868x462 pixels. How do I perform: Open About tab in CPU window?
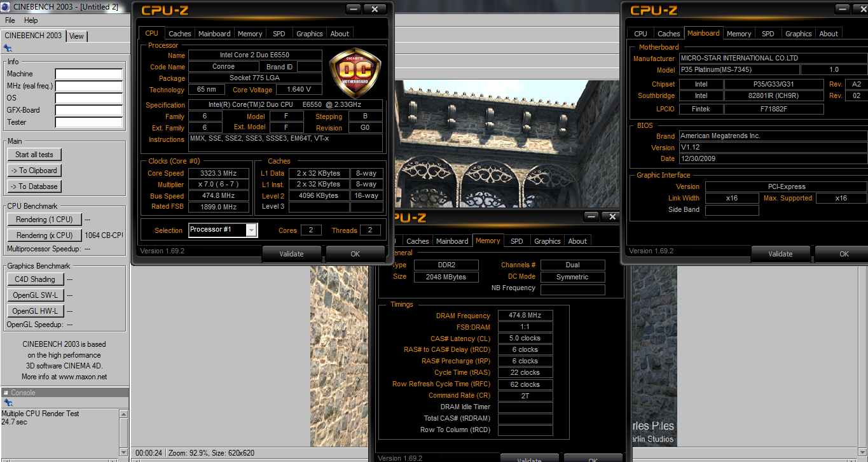click(x=340, y=34)
